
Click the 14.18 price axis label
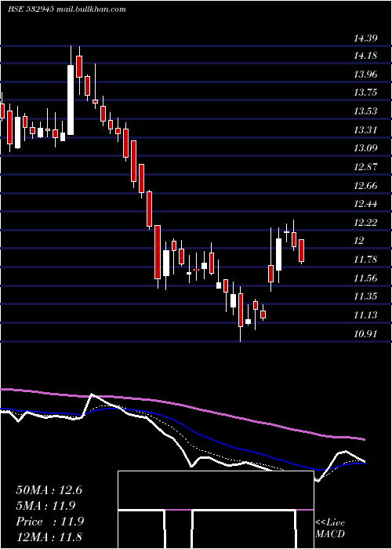click(x=365, y=56)
